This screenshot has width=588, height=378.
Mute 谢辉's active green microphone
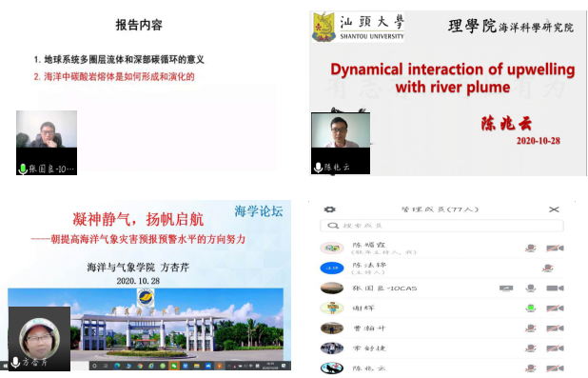531,308
